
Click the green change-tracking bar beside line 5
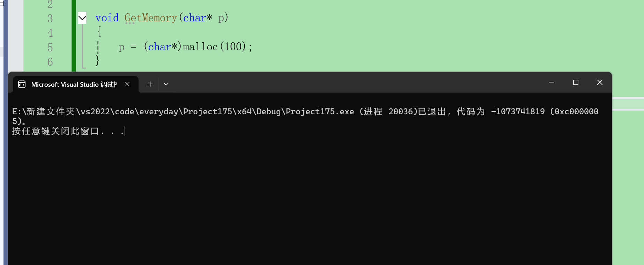click(74, 47)
